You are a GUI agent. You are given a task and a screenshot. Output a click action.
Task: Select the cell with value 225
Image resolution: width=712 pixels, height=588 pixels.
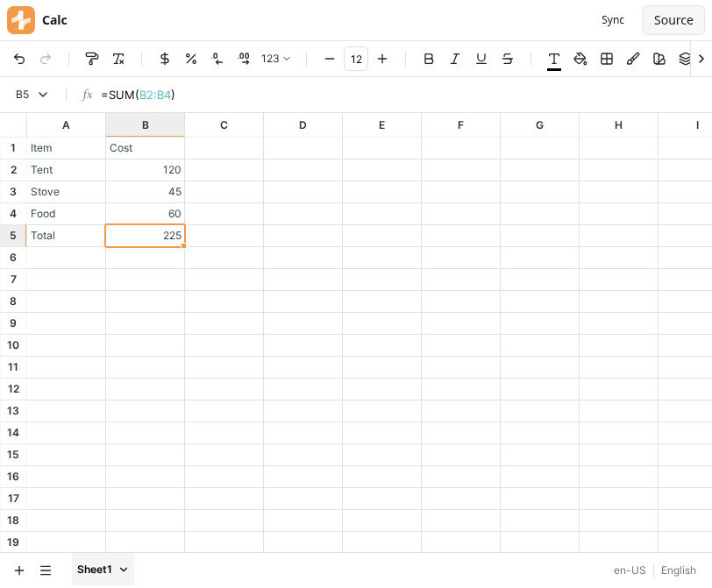146,236
